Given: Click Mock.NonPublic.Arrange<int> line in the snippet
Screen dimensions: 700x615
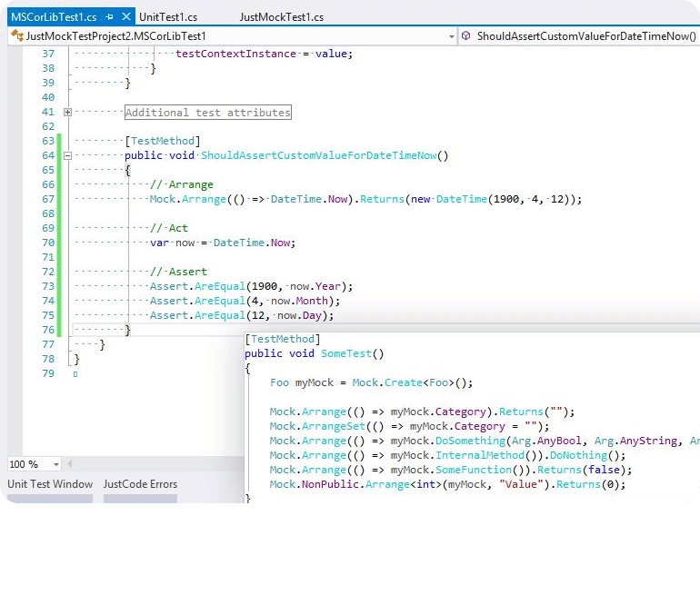Looking at the screenshot, I should 448,484.
